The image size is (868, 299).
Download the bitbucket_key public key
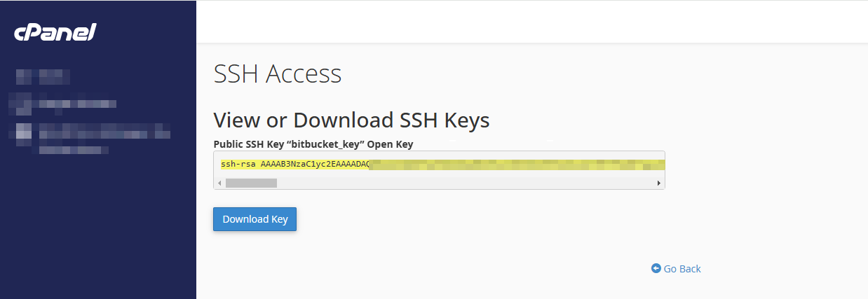pos(255,219)
